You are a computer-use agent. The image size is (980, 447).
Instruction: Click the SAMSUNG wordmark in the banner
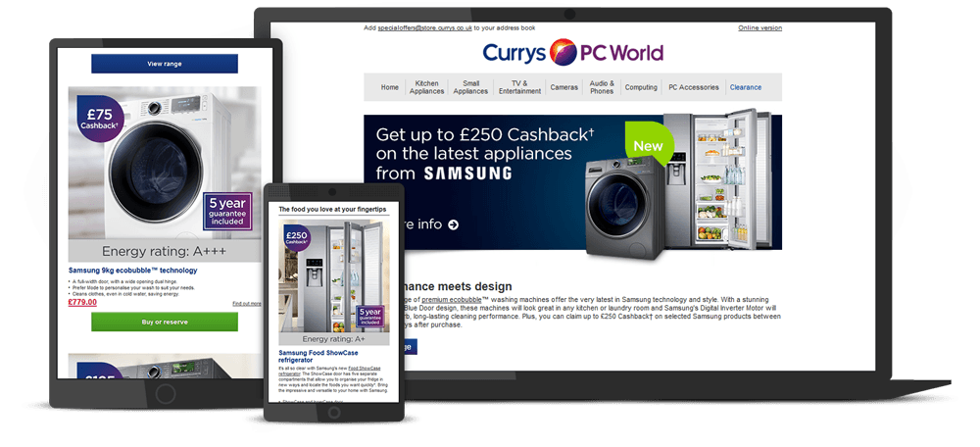click(x=467, y=174)
